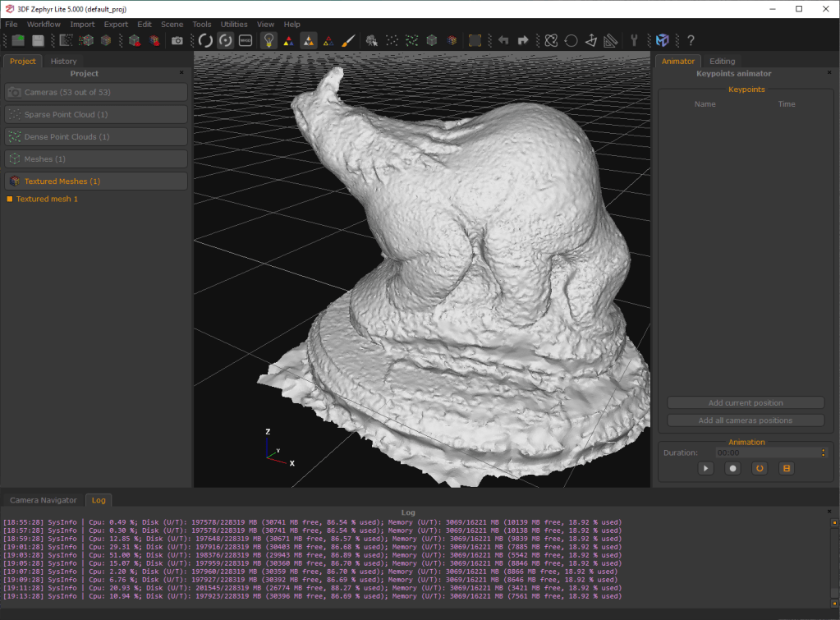Click the camera screenshot icon in toolbar
The image size is (840, 620).
coord(177,40)
